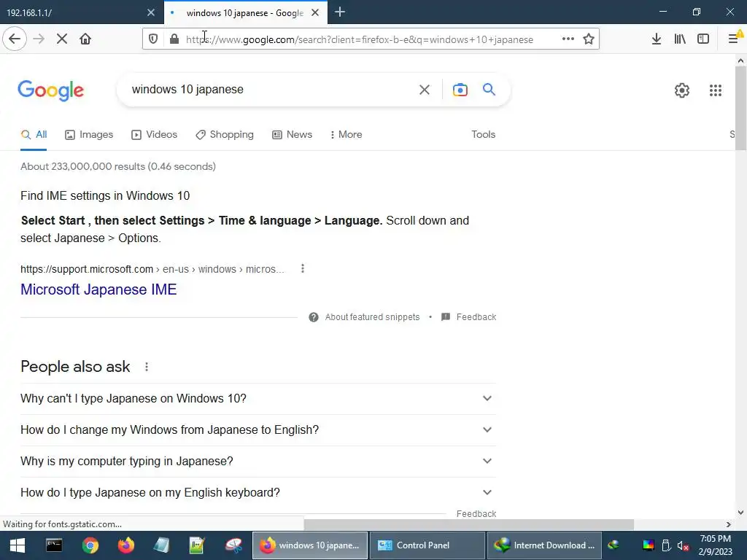Open Internet Download Manager taskbar window

(x=544, y=545)
